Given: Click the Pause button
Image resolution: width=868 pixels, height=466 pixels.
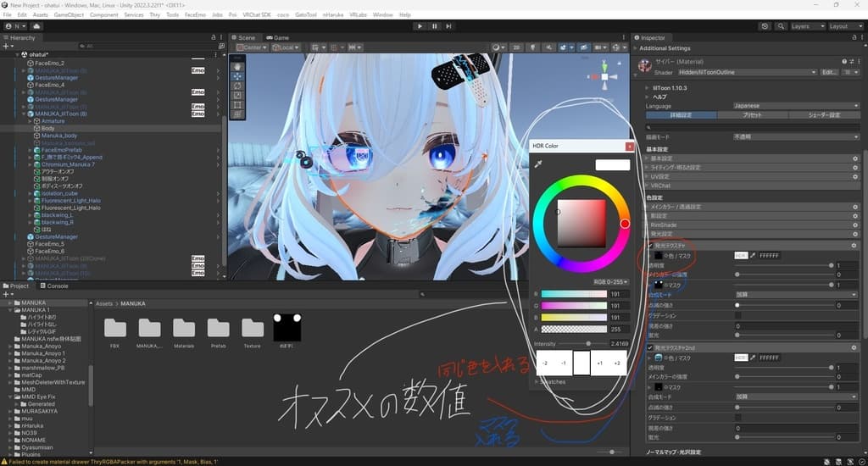Looking at the screenshot, I should pyautogui.click(x=435, y=26).
